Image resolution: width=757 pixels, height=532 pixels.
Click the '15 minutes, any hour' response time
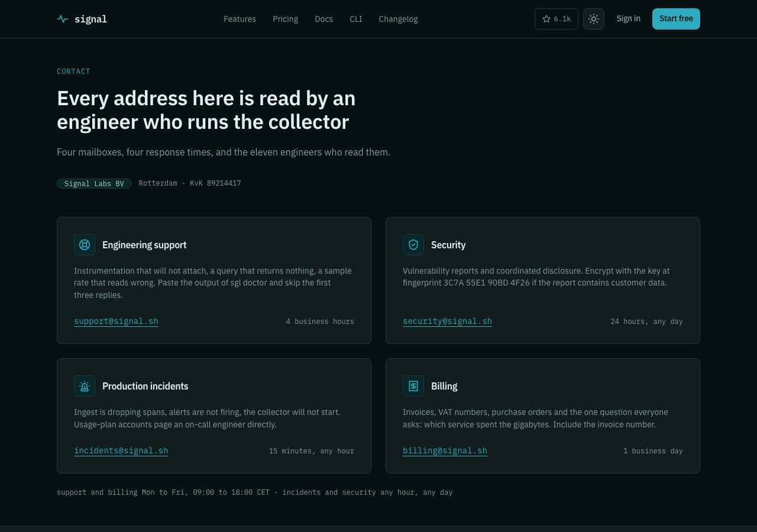pyautogui.click(x=312, y=451)
